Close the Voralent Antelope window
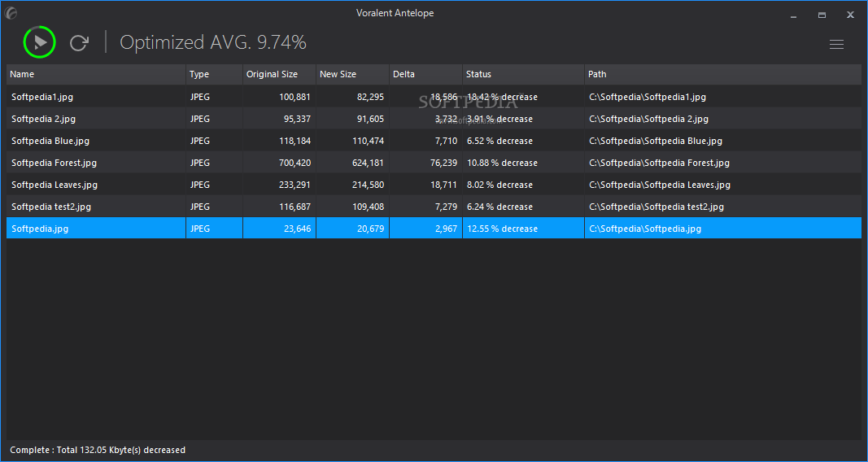The height and width of the screenshot is (462, 868). [x=850, y=15]
